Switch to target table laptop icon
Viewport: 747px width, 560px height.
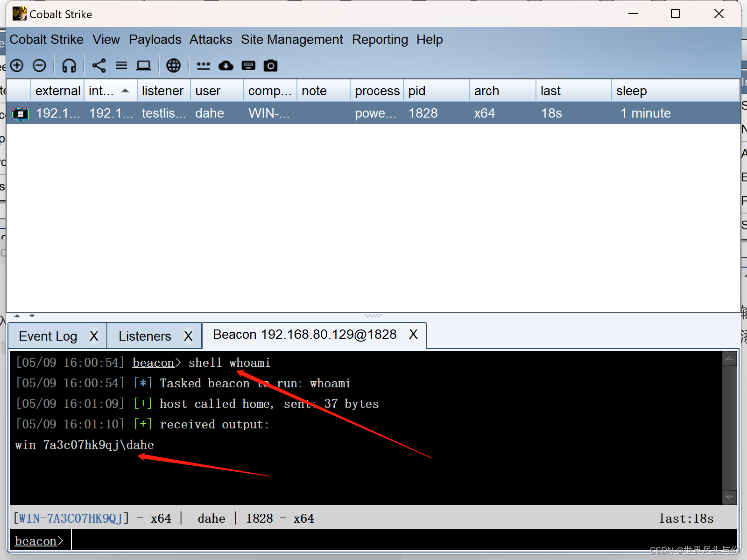pos(144,65)
